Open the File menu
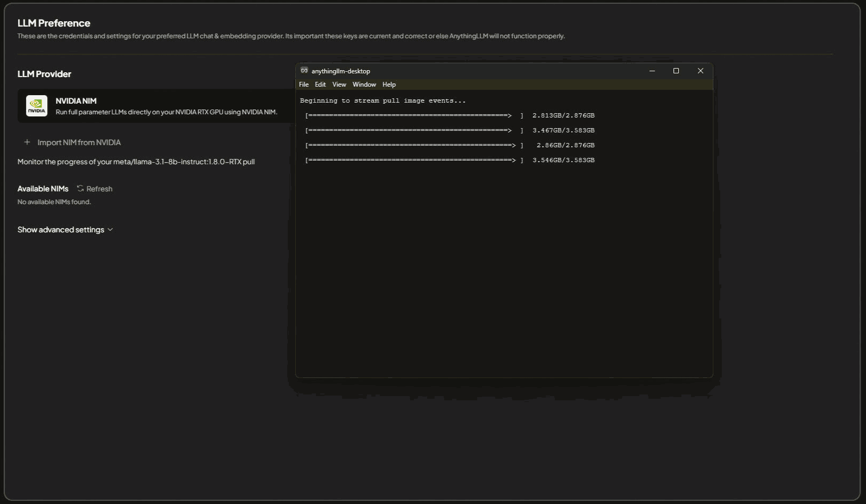The width and height of the screenshot is (866, 504). pos(304,85)
